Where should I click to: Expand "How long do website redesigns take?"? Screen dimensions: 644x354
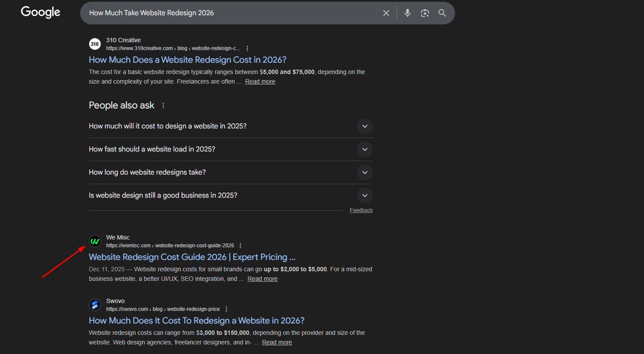(x=364, y=172)
